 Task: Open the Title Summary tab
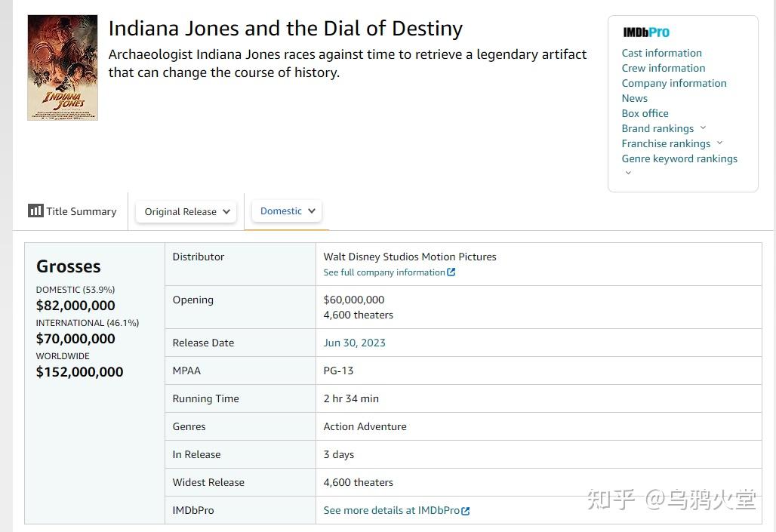[x=72, y=211]
